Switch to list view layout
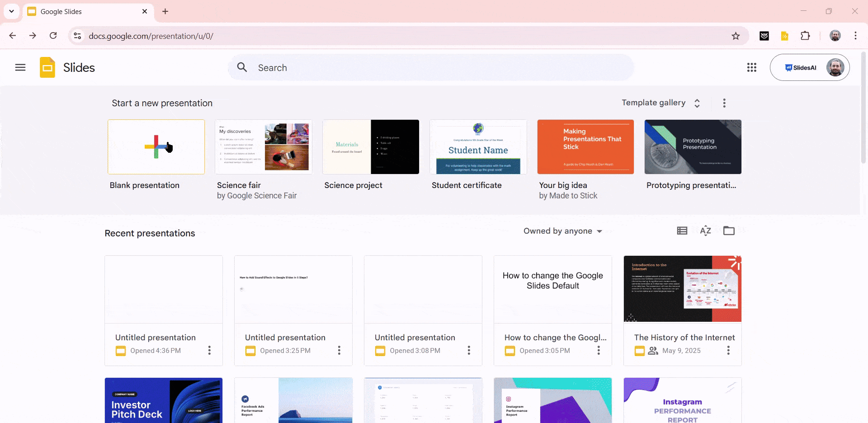 [682, 231]
